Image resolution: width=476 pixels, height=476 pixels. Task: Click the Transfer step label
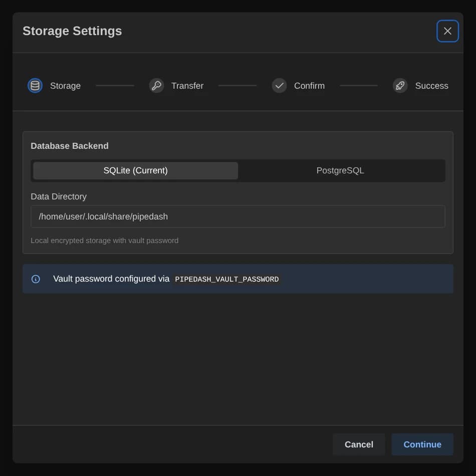click(x=187, y=86)
